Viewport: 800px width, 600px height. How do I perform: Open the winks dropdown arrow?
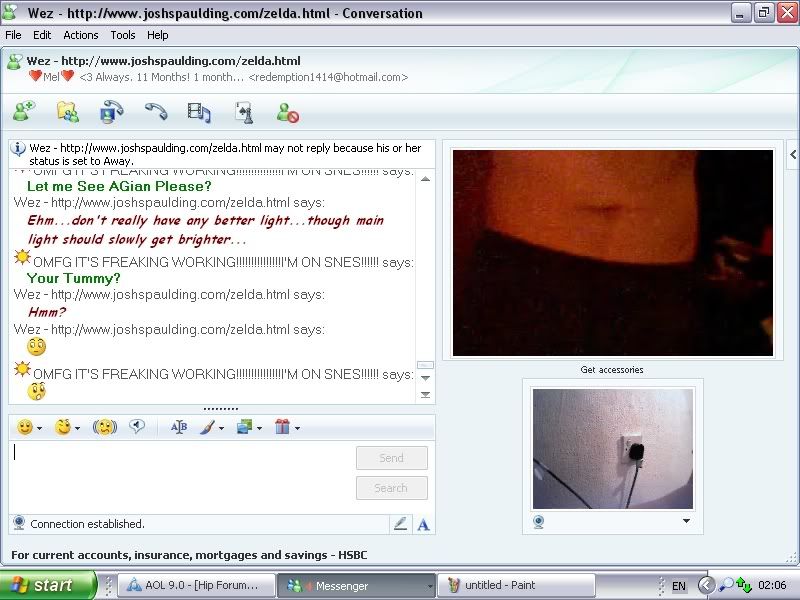pyautogui.click(x=78, y=428)
